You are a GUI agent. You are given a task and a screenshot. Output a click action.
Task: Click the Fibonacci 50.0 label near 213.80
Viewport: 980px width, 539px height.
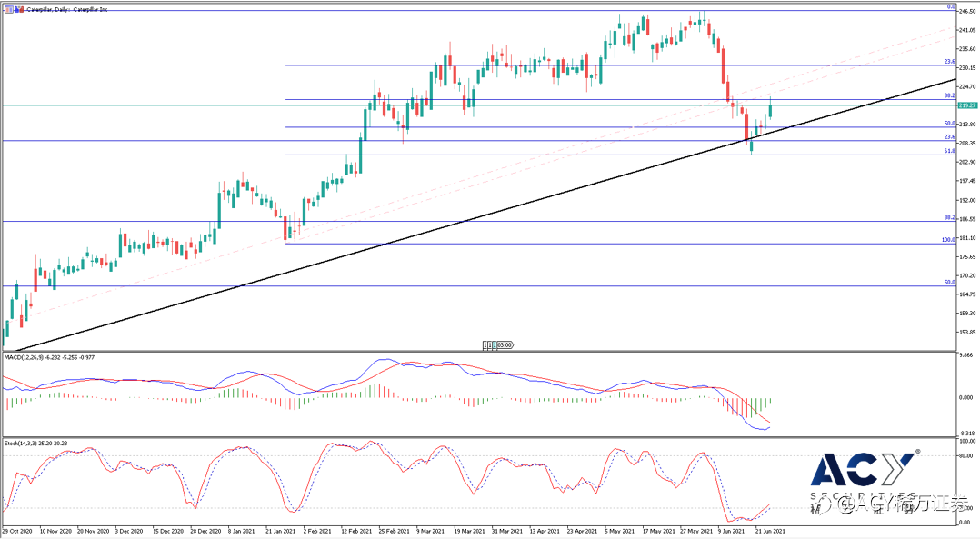pos(949,124)
